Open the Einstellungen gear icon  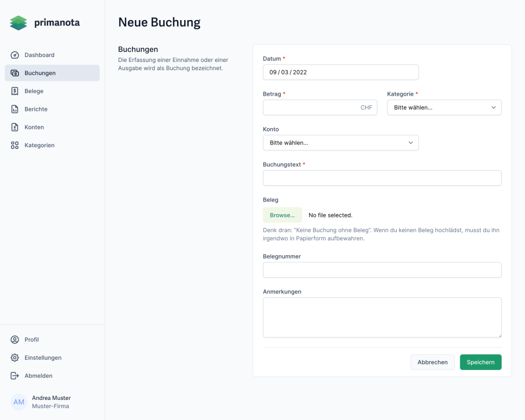[15, 358]
